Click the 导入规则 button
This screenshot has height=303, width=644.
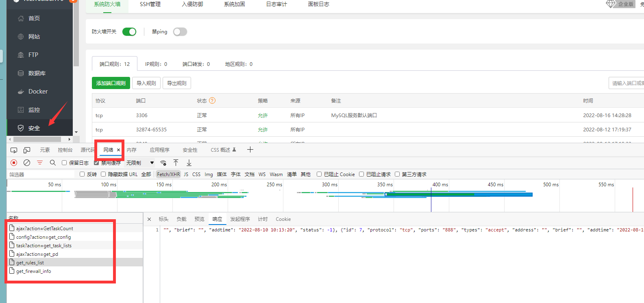pos(146,83)
